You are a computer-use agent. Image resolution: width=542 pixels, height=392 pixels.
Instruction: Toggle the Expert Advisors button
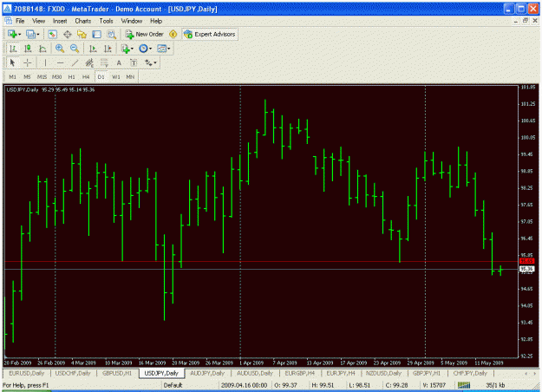(210, 34)
